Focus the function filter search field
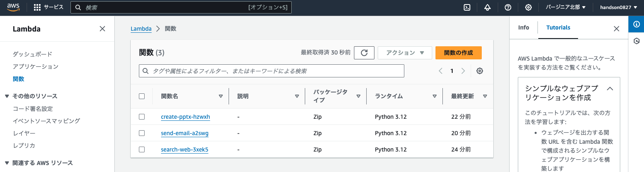The image size is (644, 172). tap(272, 71)
